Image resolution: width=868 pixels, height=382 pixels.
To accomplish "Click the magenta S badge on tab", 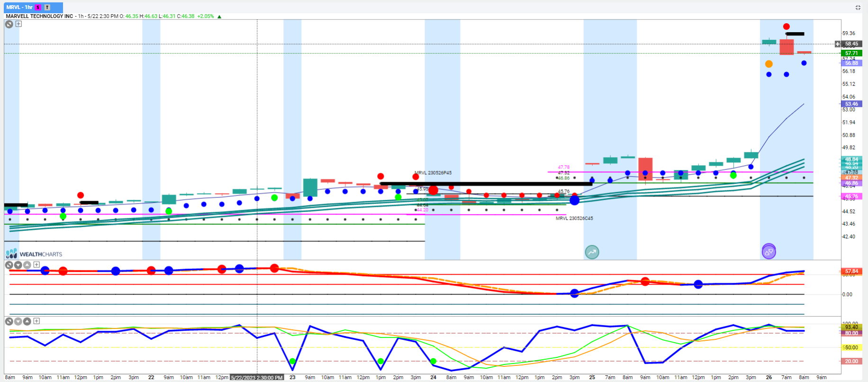I will 38,8.
